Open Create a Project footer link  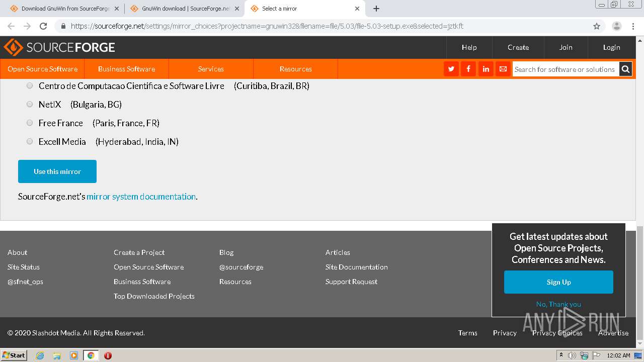pos(139,252)
